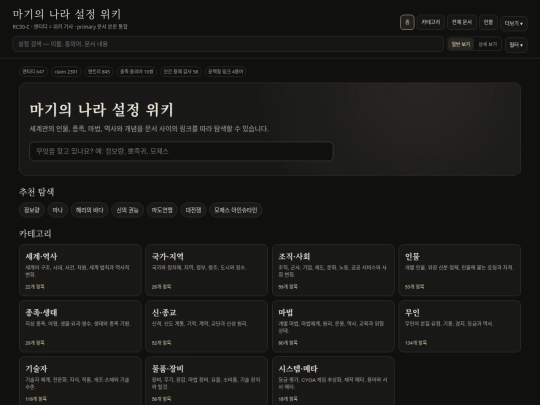This screenshot has width=540, height=405.
Task: Click the 종족 동의어 stat chip
Action: click(x=137, y=72)
